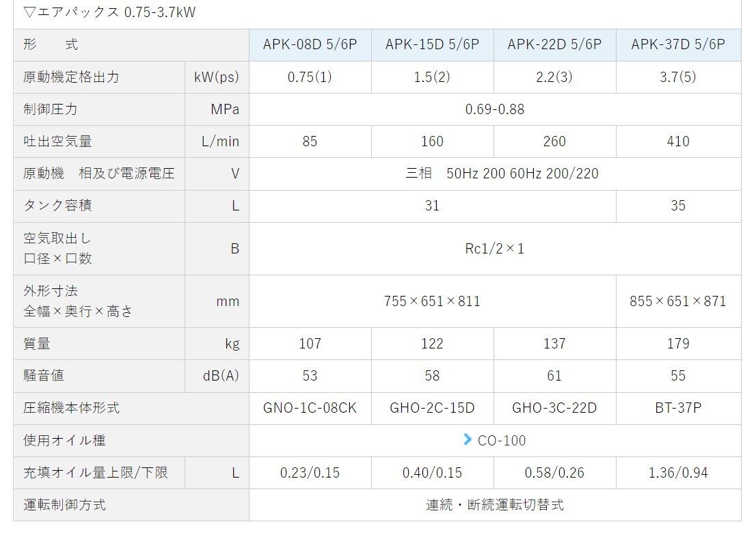The width and height of the screenshot is (756, 535).
Task: Click the 755×651×811 dimensions cell
Action: click(432, 301)
